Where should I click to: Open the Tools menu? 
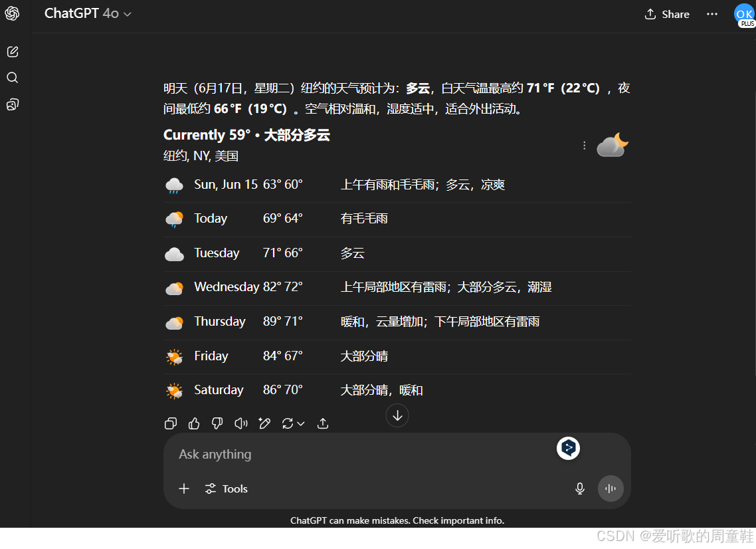point(226,489)
